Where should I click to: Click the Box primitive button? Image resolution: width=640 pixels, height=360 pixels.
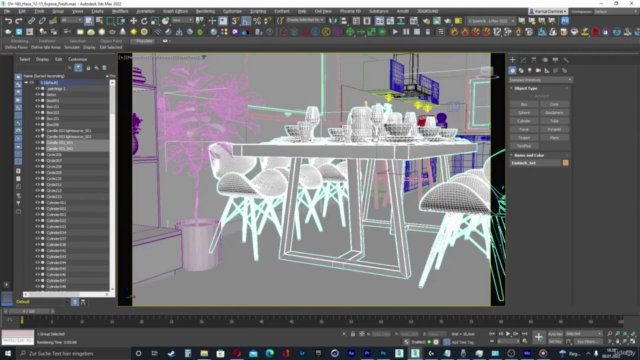(524, 104)
